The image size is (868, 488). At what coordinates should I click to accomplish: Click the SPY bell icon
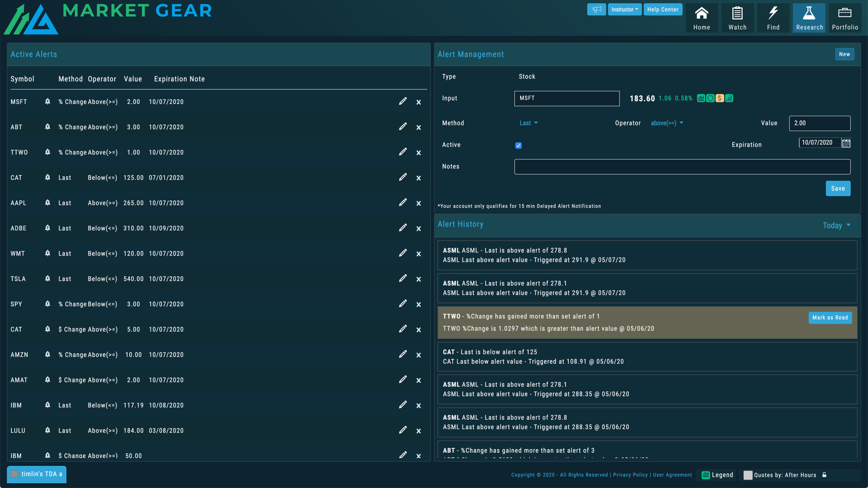[47, 304]
